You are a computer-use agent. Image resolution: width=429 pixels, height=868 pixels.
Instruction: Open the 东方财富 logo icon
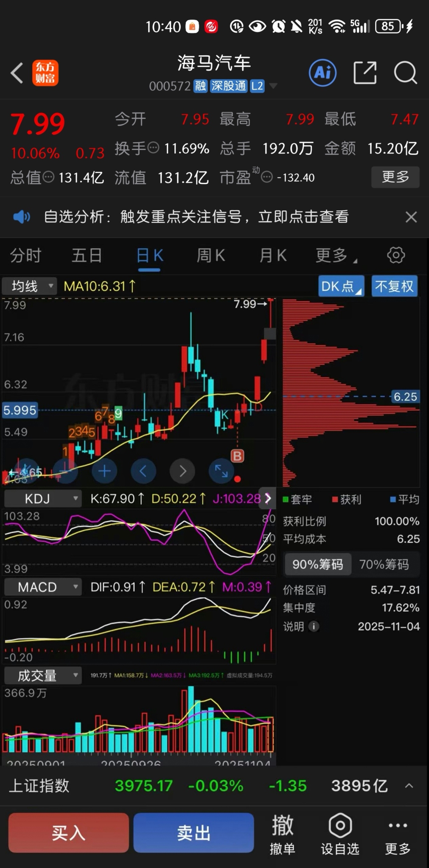(45, 73)
